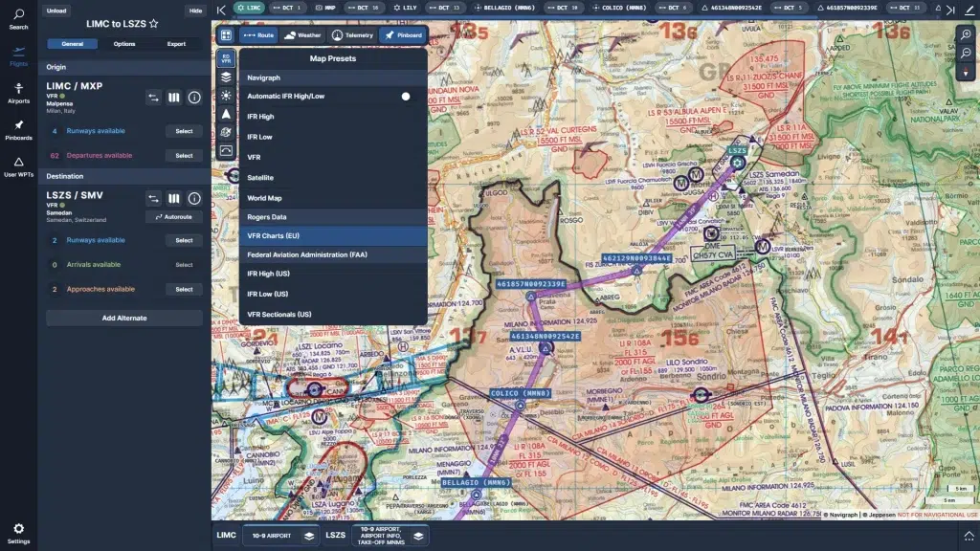The width and height of the screenshot is (980, 551).
Task: Expand the LIMC 10-9 Airport chart selector
Action: pos(309,536)
